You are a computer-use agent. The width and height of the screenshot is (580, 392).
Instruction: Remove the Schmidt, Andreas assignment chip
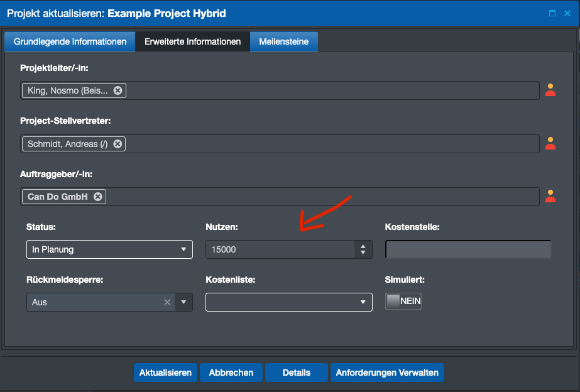(116, 143)
